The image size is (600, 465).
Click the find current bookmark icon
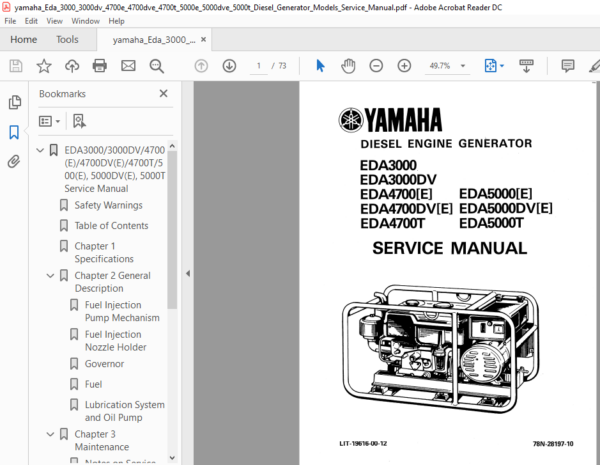[x=79, y=121]
